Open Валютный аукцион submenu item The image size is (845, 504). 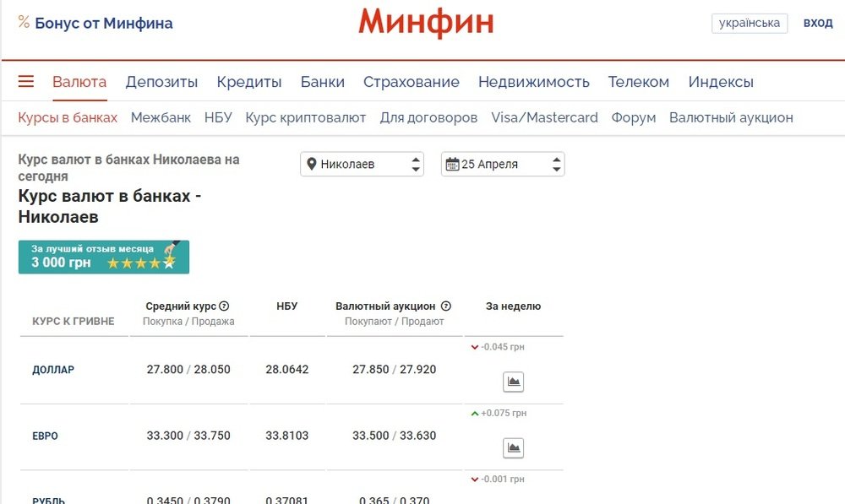click(731, 117)
